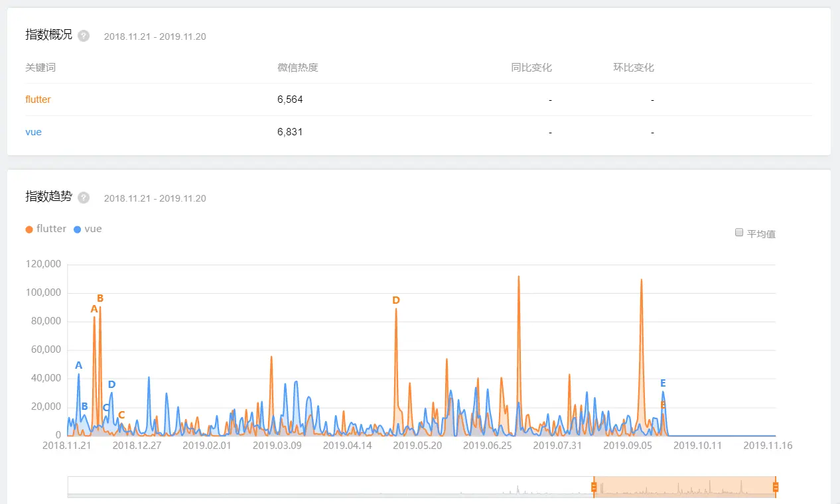The width and height of the screenshot is (840, 504).
Task: Toggle the vue legend dot
Action: coord(77,229)
